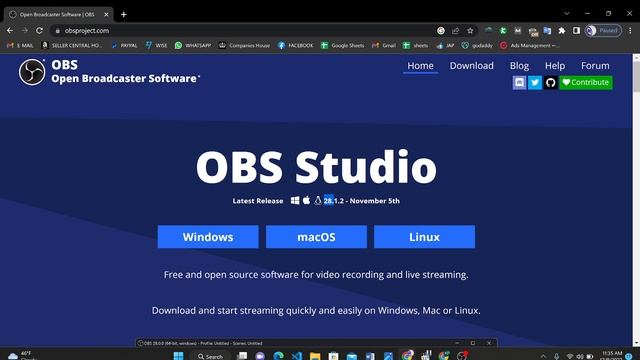Open the FACEBOOK bookmark

[296, 45]
